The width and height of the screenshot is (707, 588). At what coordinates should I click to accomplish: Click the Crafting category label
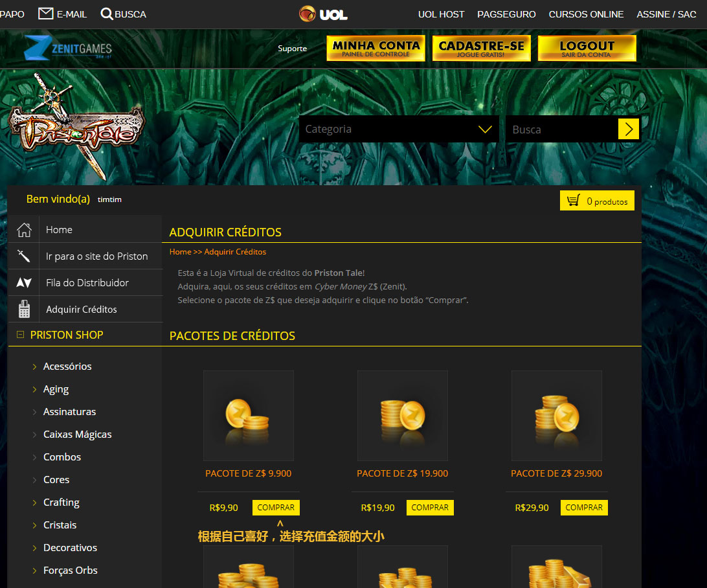62,503
